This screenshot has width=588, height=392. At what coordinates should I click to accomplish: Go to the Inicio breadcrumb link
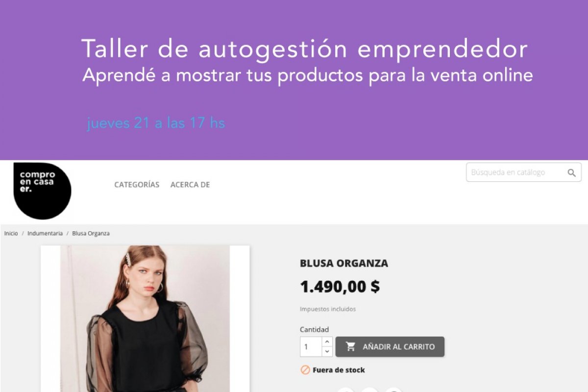click(x=11, y=233)
